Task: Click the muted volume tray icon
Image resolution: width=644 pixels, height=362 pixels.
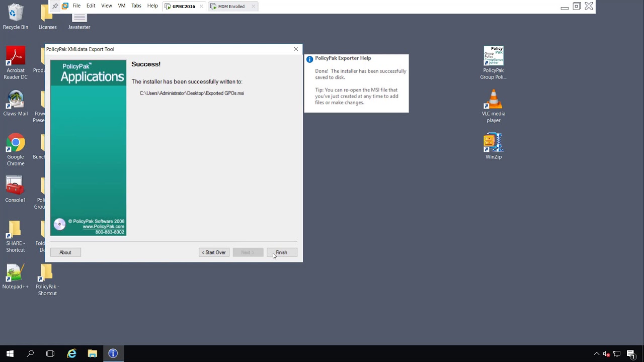Action: pyautogui.click(x=607, y=354)
